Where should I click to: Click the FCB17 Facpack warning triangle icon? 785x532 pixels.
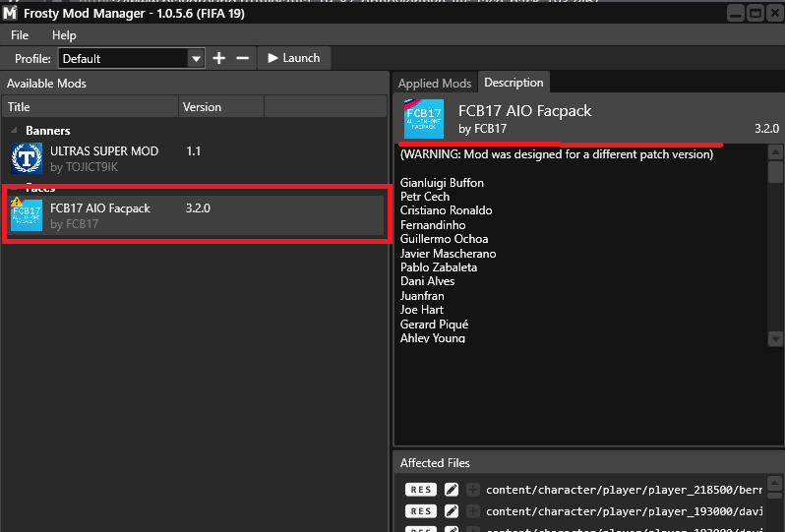[17, 202]
